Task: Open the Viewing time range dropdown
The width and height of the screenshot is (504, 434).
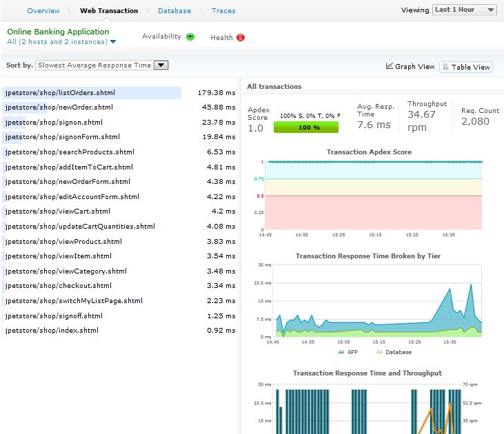Action: coord(464,10)
